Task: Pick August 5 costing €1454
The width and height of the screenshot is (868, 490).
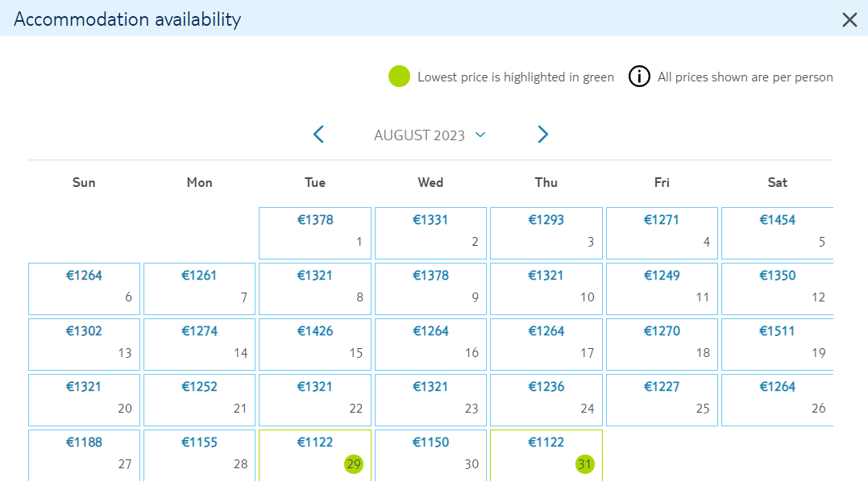Action: coord(777,233)
